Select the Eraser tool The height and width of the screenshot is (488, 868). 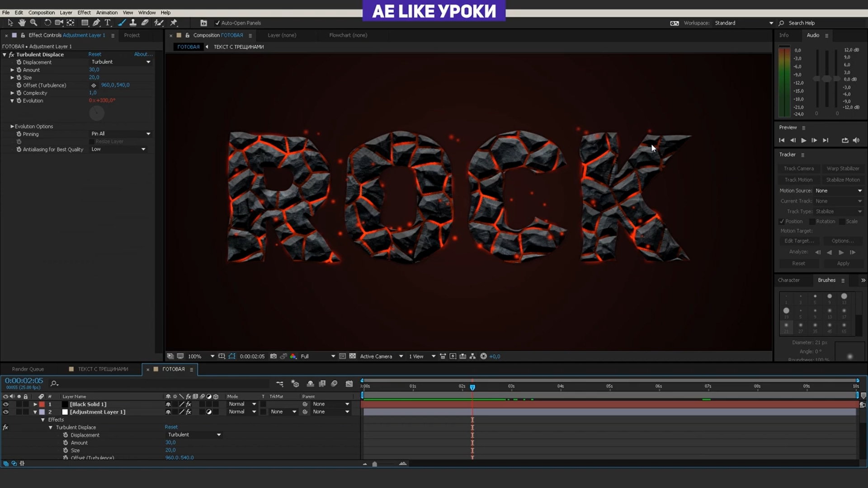pyautogui.click(x=145, y=23)
